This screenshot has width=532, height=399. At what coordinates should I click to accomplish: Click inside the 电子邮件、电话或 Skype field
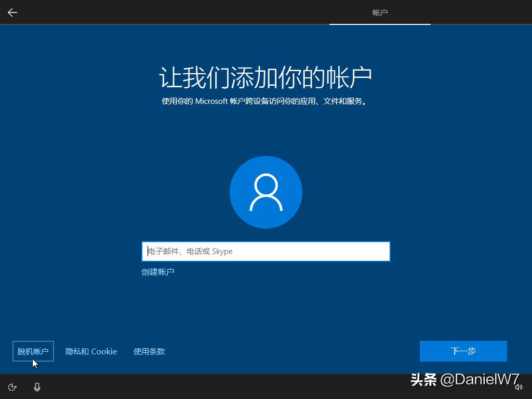(x=266, y=251)
